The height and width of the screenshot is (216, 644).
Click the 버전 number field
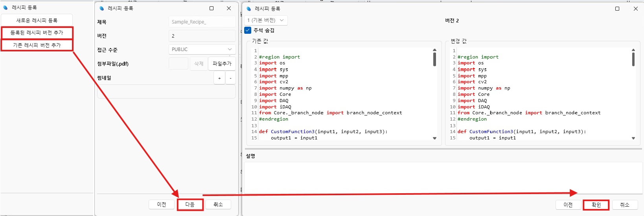(202, 36)
